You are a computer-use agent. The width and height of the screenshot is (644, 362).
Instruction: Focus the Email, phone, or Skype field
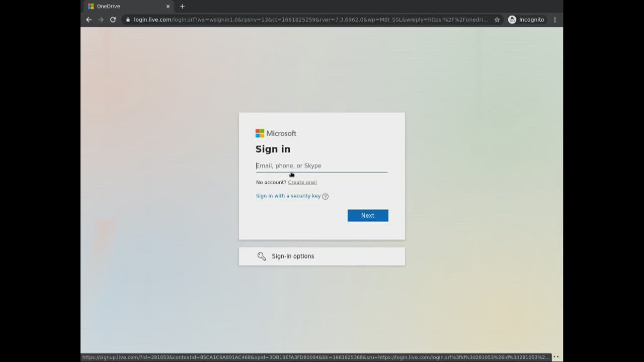[x=321, y=166]
